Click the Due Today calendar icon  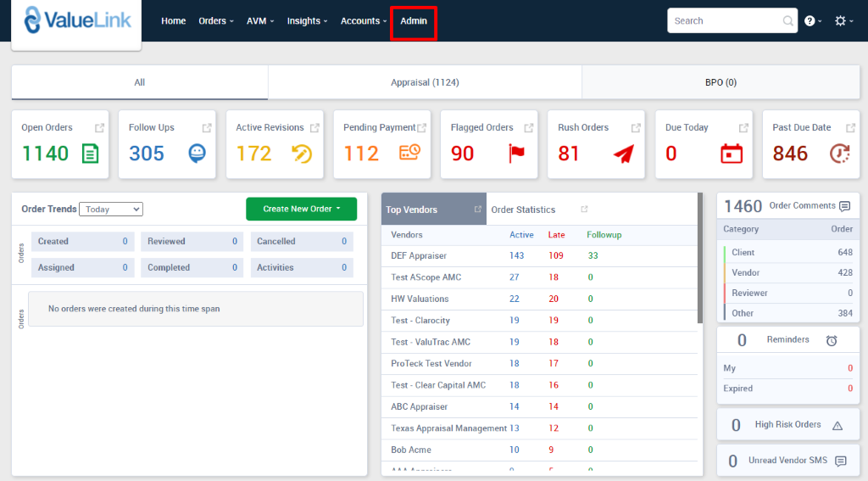click(732, 154)
